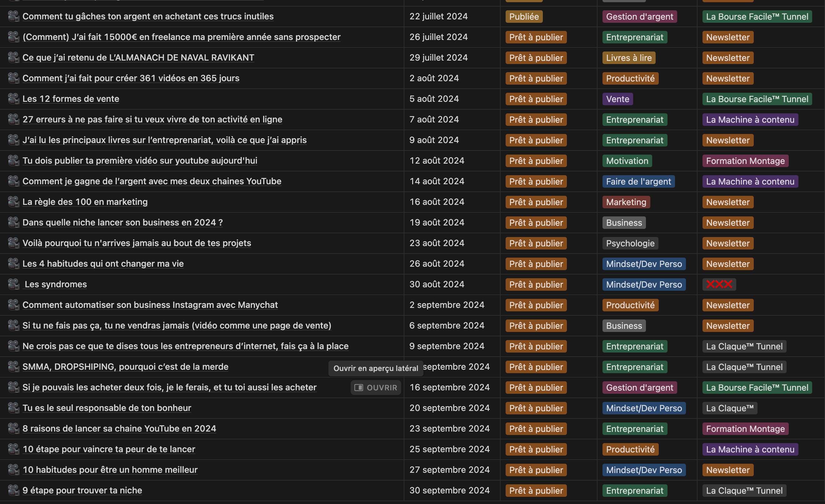The image size is (825, 504).
Task: Click camera icon of 'La règle des 100 en marketing'
Action: [13, 202]
